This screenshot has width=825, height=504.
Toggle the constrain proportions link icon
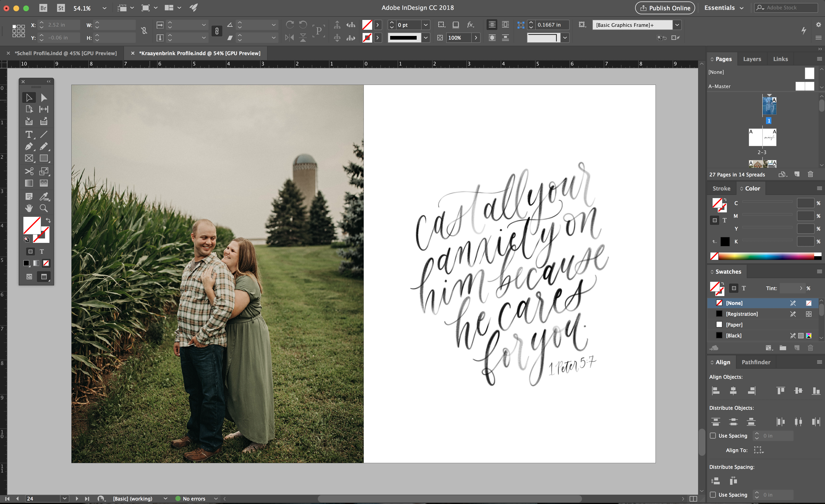point(144,31)
